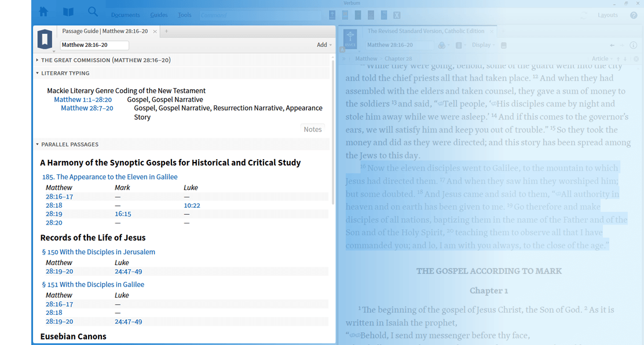
Task: Open Matthew 28:16–17 under § 151
Action: (x=59, y=304)
